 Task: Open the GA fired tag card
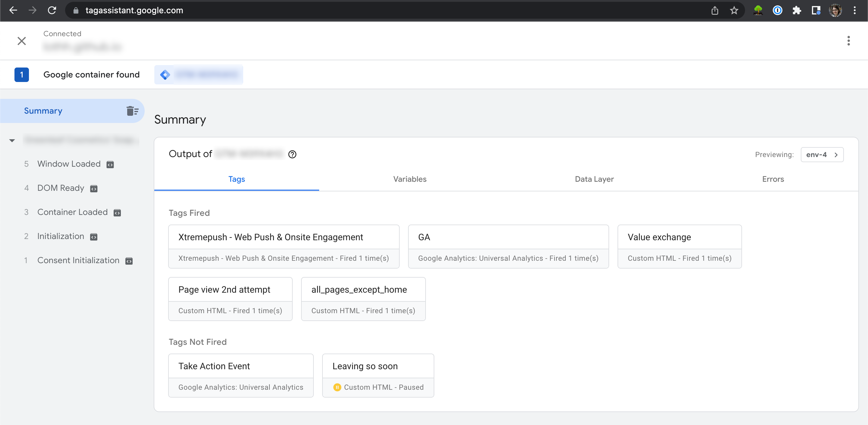[508, 246]
